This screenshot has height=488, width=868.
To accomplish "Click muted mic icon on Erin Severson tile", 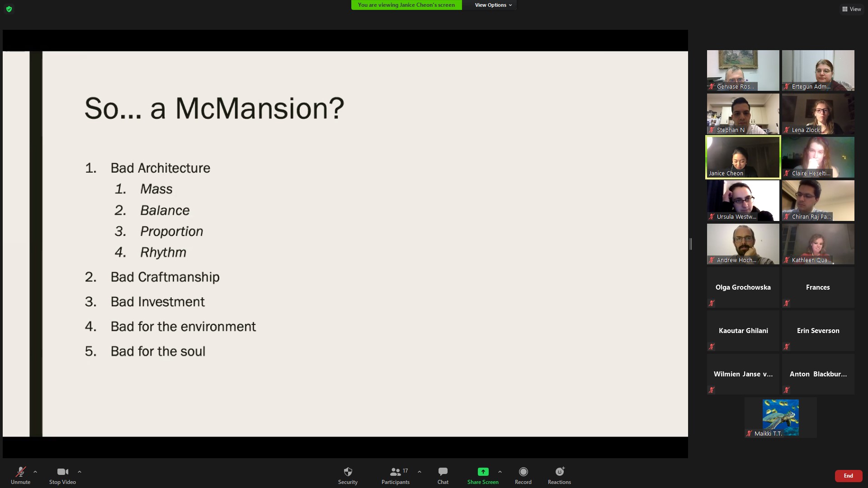I will coord(787,347).
